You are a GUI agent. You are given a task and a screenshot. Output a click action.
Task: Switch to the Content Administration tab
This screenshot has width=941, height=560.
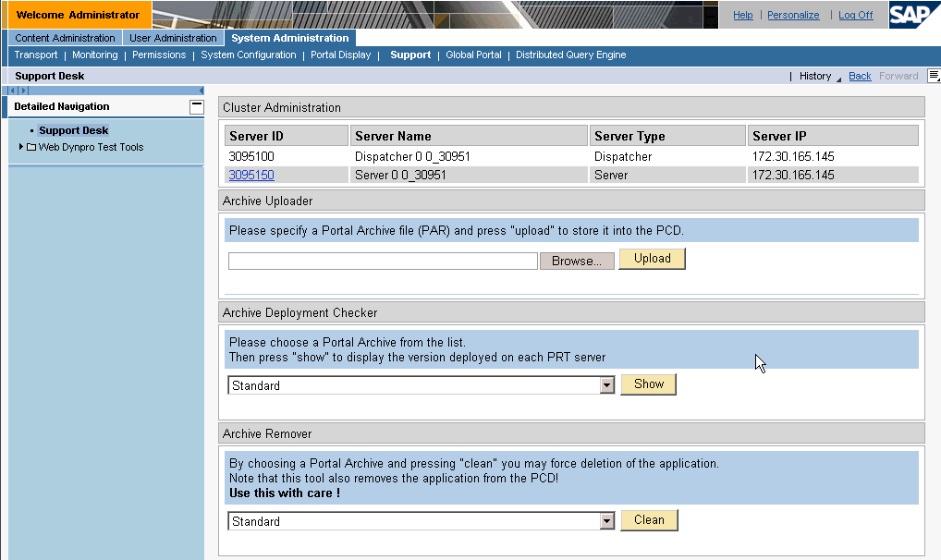click(66, 38)
